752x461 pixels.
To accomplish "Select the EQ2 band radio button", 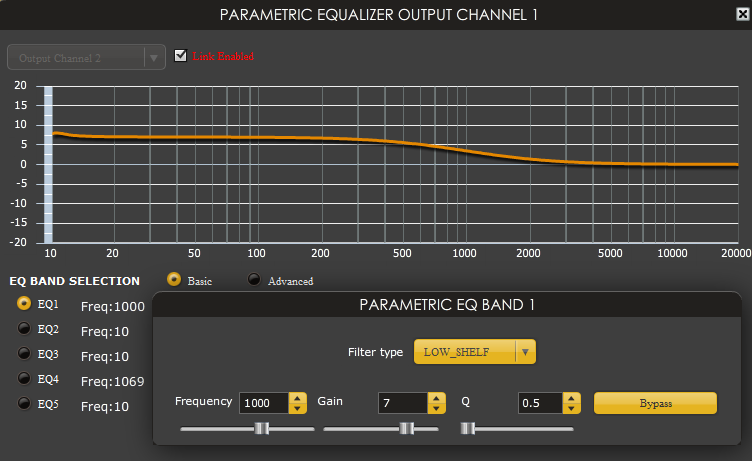I will click(24, 329).
